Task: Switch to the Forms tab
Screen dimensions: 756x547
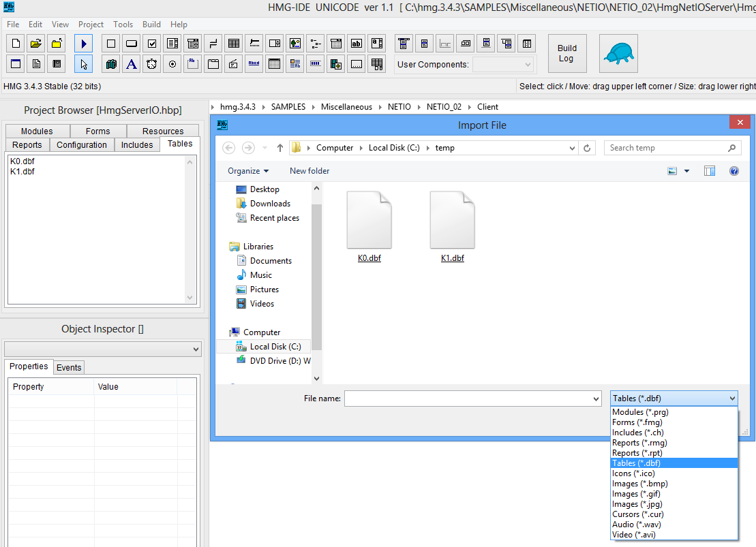Action: [98, 131]
